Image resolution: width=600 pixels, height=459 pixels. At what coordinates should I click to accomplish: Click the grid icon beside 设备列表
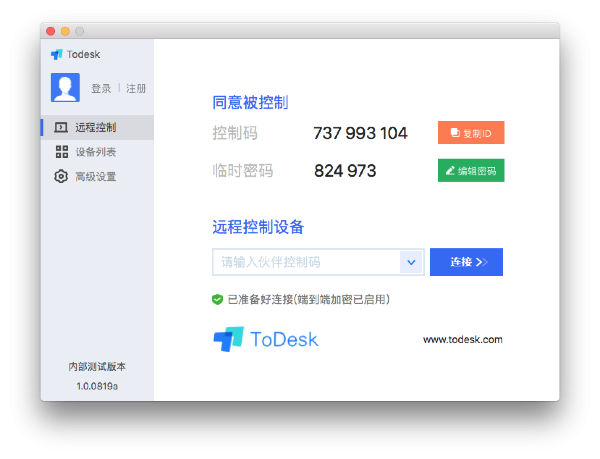point(61,152)
